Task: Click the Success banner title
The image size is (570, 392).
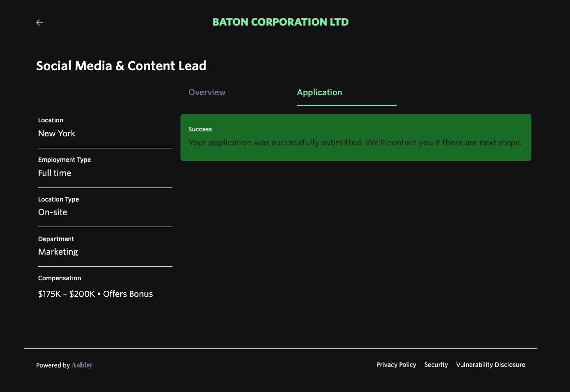Action: pyautogui.click(x=200, y=129)
